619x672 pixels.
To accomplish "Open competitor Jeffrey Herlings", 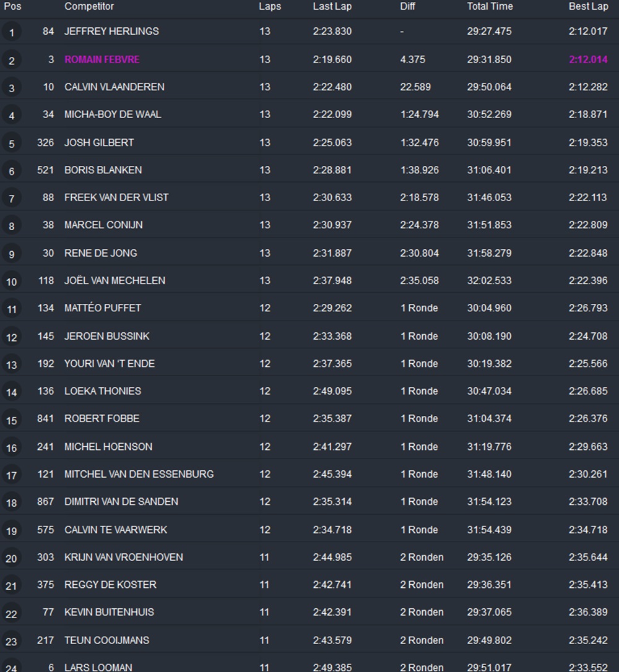I will point(111,31).
